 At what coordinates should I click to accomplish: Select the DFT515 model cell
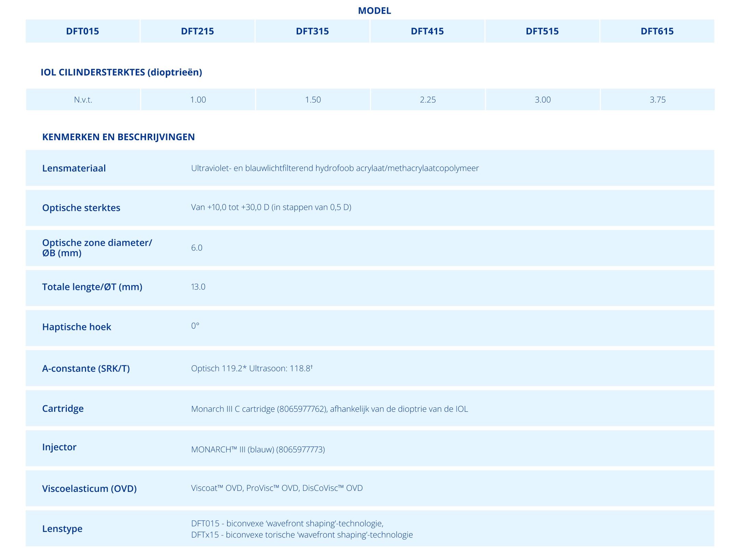click(x=542, y=31)
